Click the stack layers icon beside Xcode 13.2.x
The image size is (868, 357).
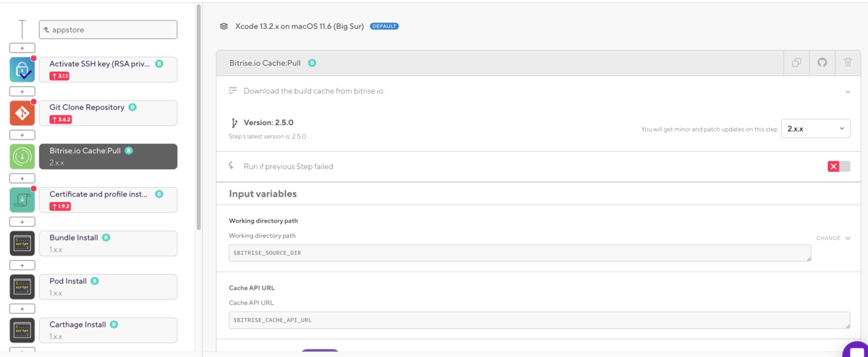point(224,26)
